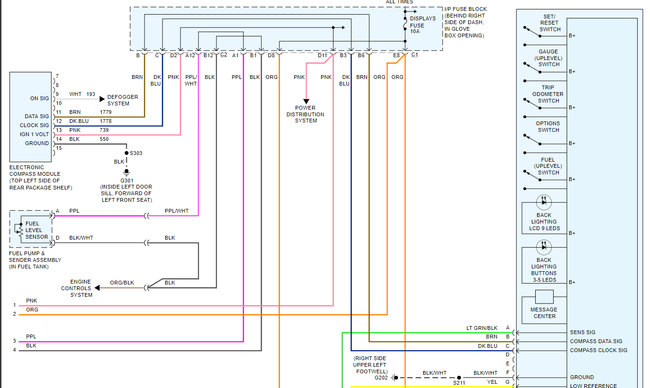
Task: Click the 'ENGINE CONTROLS SYSTEM' label
Action: (x=76, y=288)
